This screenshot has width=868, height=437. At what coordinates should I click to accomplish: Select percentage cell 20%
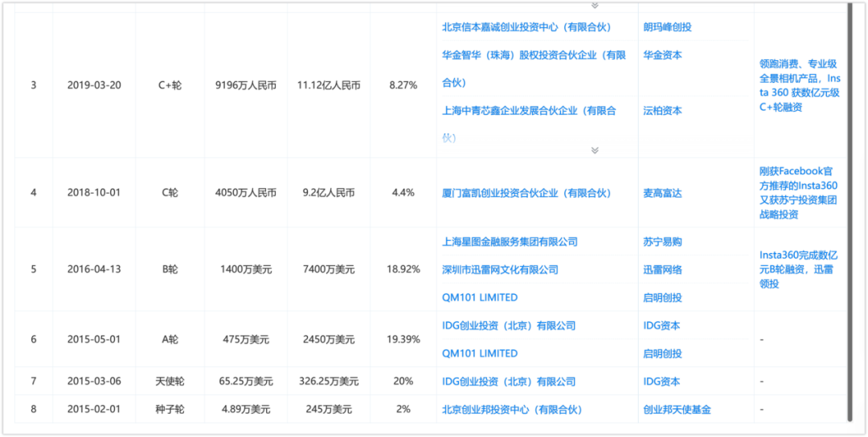click(x=403, y=381)
